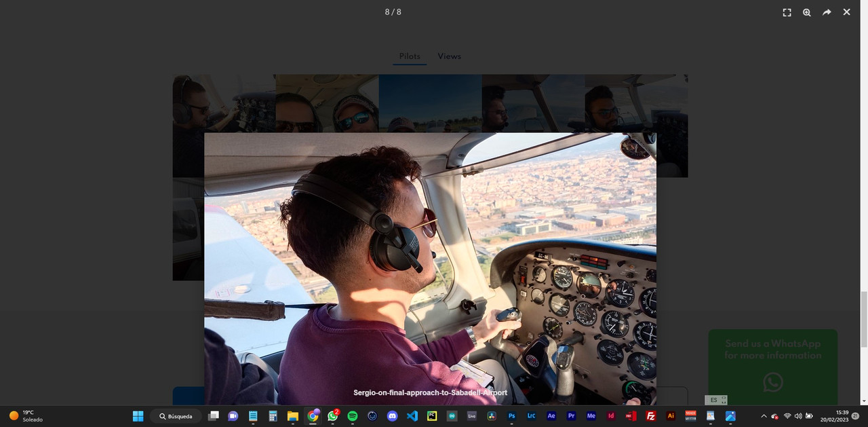Viewport: 868px width, 427px height.
Task: Open Task View from the taskbar
Action: coord(214,416)
